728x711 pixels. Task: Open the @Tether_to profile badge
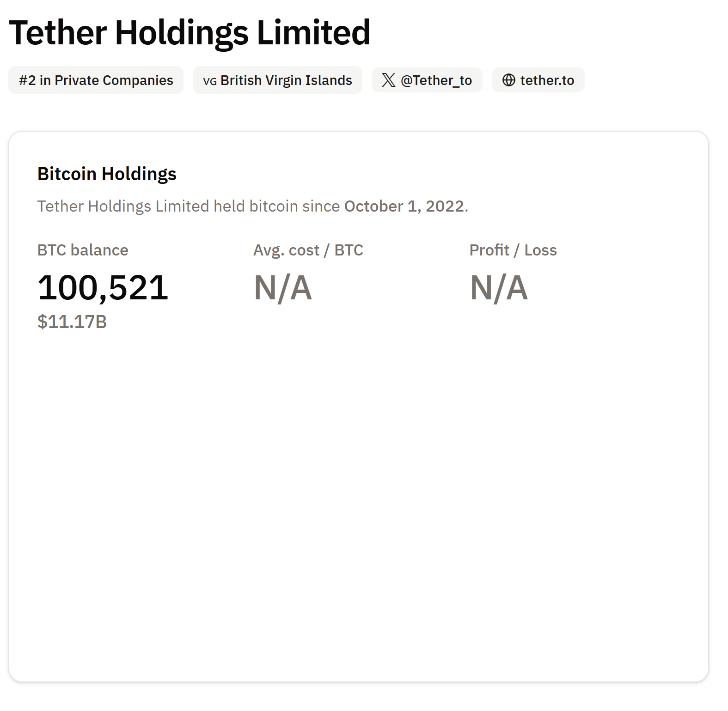(x=426, y=80)
